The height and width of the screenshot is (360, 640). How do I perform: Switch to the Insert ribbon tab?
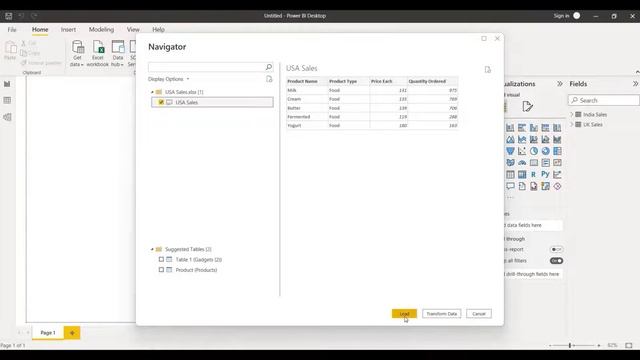tap(68, 29)
